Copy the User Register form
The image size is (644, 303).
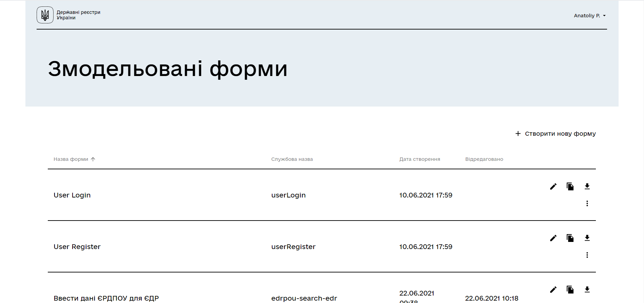coord(570,238)
